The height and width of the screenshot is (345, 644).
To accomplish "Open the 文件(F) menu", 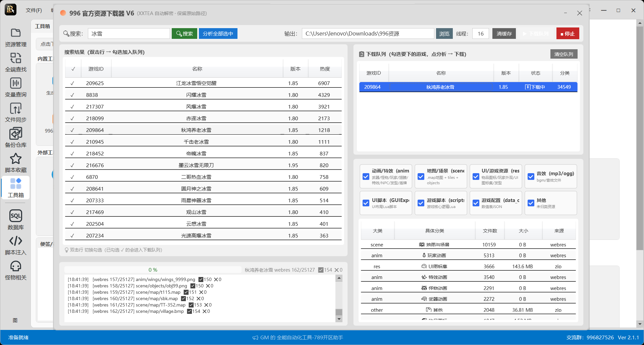I will point(34,10).
